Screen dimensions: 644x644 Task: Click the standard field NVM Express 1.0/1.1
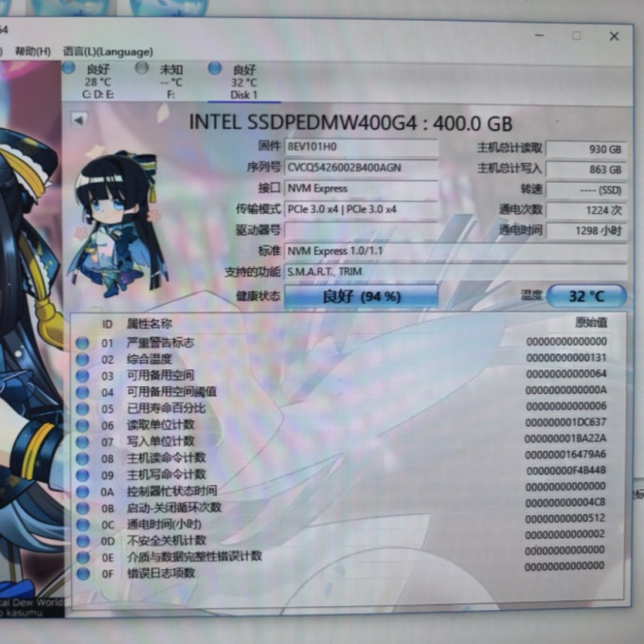click(456, 251)
